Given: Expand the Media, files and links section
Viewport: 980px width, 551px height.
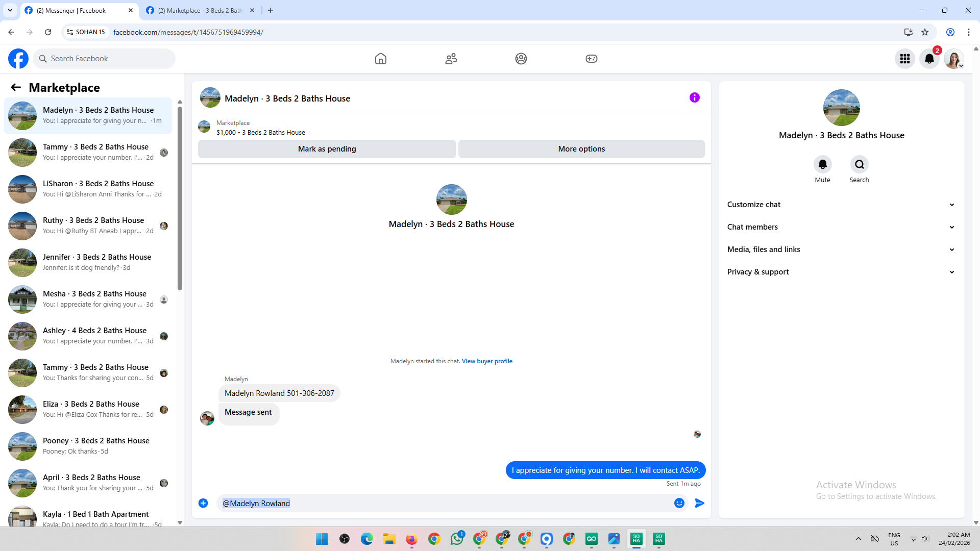Looking at the screenshot, I should (x=841, y=249).
